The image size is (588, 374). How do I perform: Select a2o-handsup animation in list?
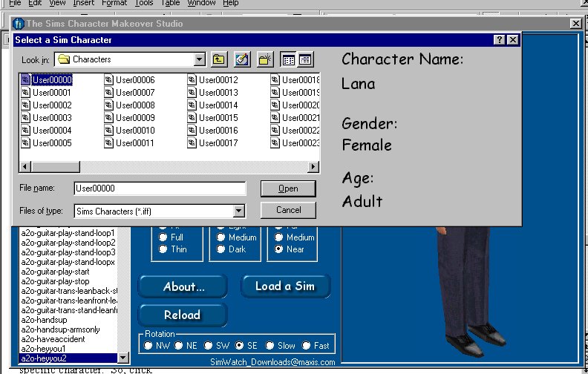pos(45,320)
